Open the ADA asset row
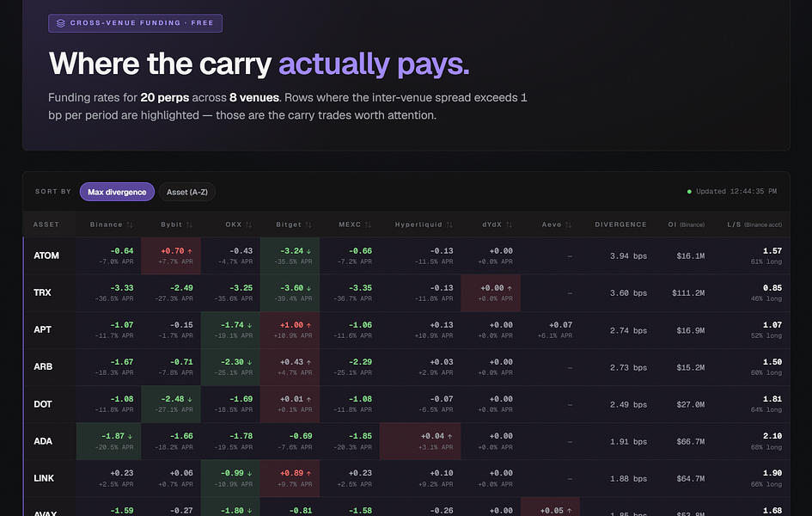 pyautogui.click(x=406, y=441)
